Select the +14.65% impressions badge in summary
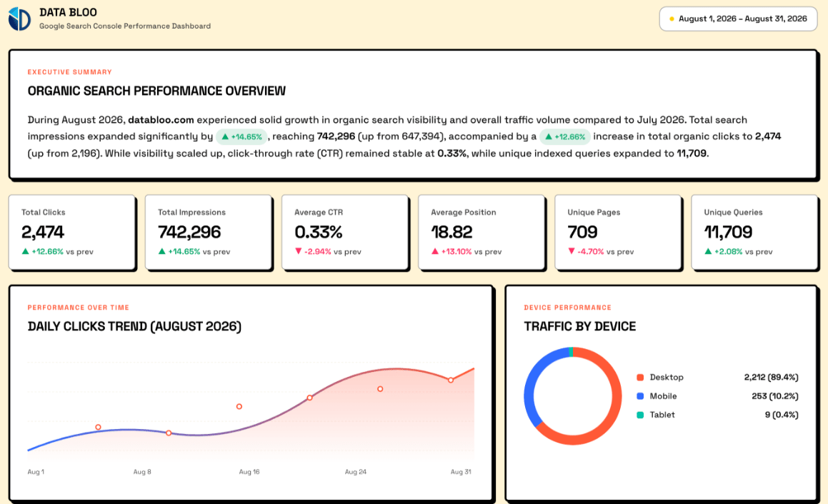 click(x=241, y=136)
